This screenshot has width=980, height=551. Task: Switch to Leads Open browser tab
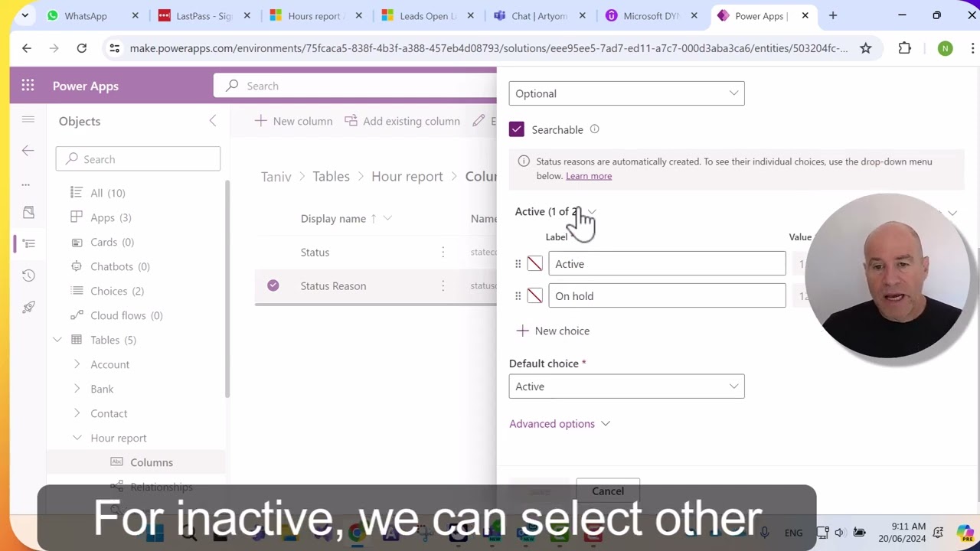coord(426,15)
